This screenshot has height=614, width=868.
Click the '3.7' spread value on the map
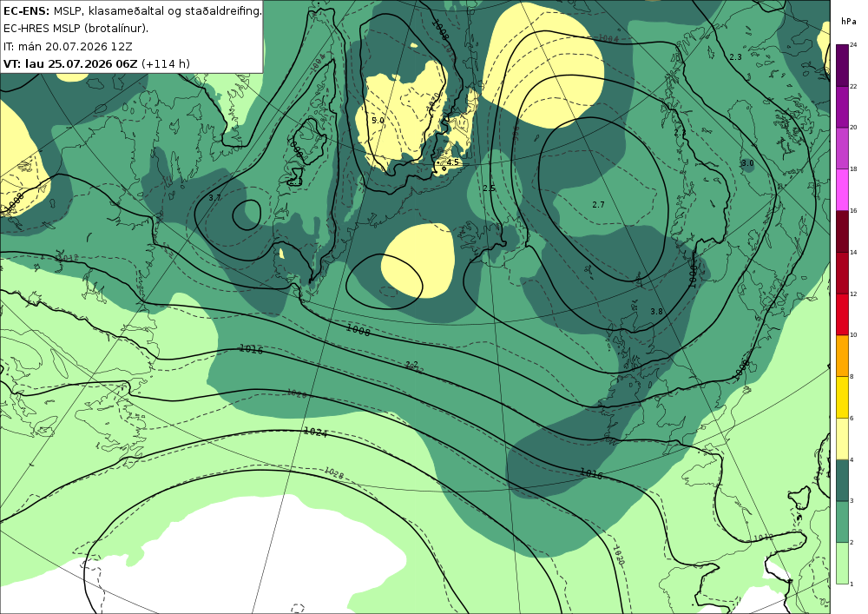point(214,198)
